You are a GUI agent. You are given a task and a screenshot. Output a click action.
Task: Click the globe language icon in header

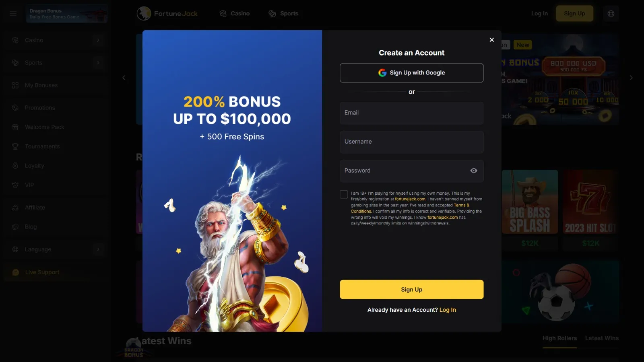point(611,14)
